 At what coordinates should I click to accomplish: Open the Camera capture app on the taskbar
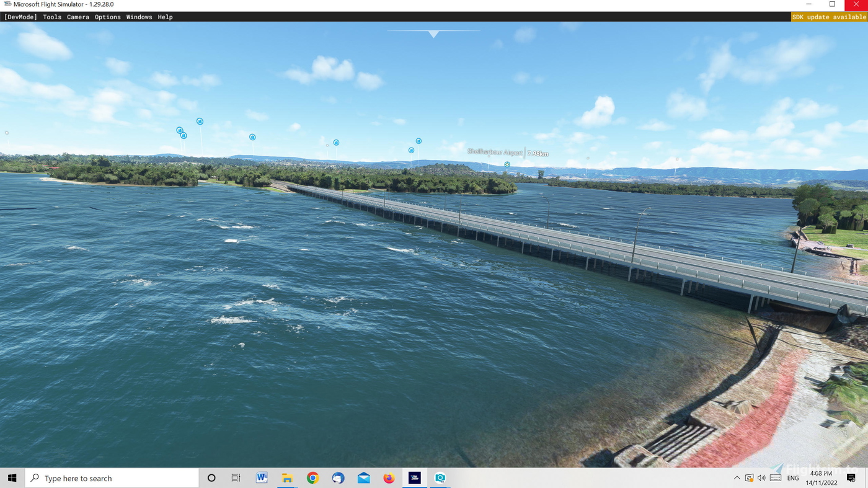click(x=440, y=477)
